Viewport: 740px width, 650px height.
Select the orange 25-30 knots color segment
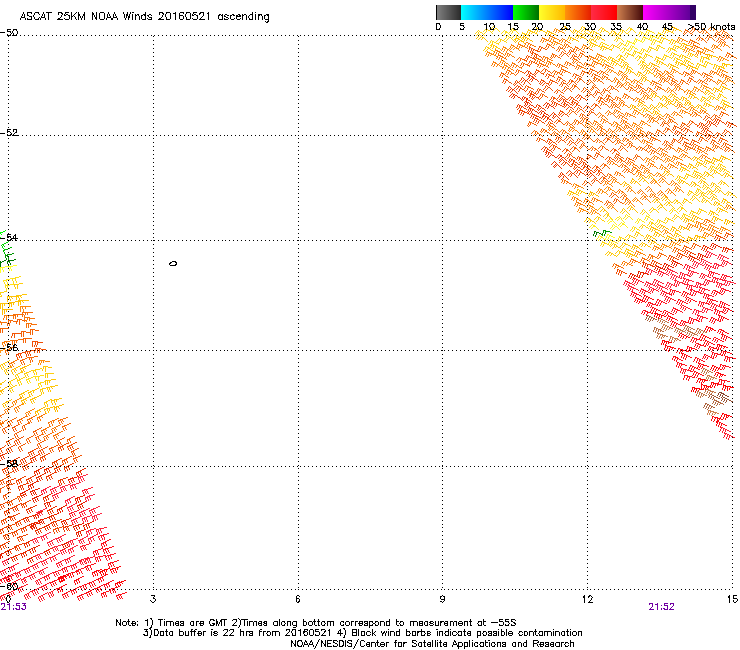(578, 12)
